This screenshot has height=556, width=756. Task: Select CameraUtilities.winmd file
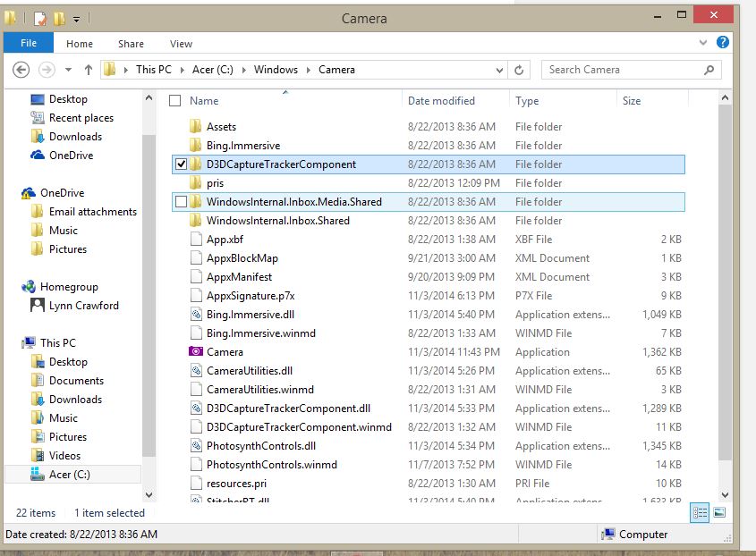coord(429,390)
